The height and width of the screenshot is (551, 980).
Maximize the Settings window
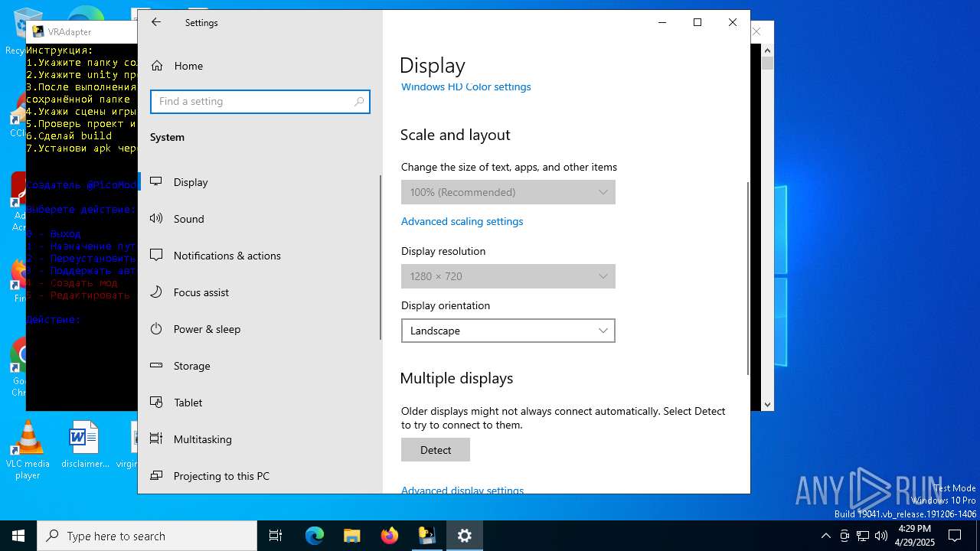[x=697, y=22]
